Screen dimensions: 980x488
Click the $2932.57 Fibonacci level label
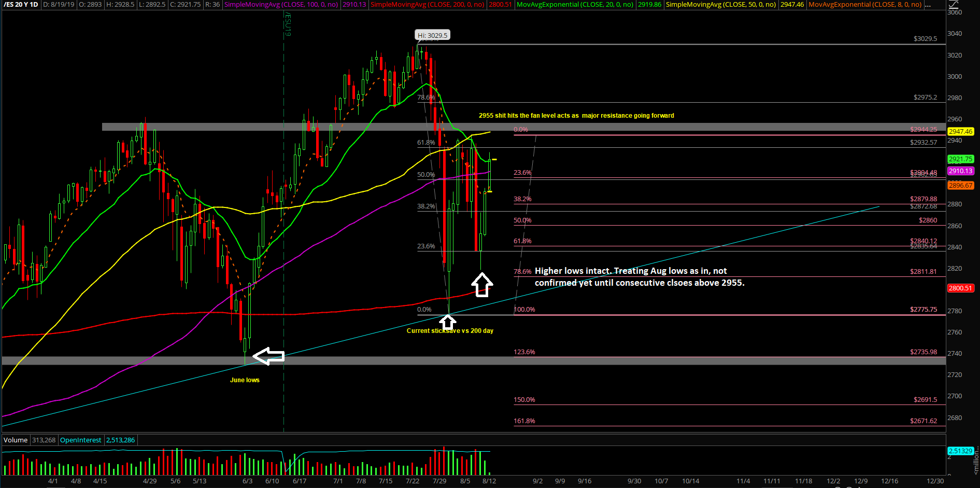(x=924, y=143)
